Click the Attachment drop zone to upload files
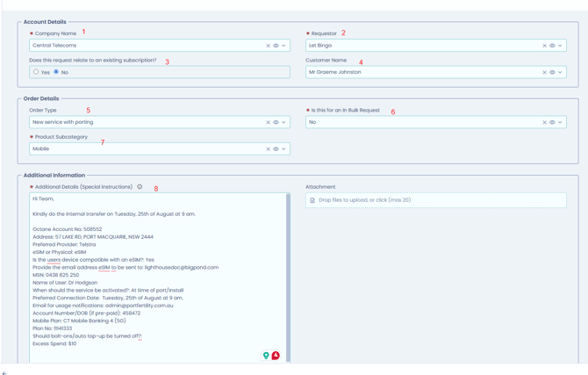588x375 pixels. point(436,200)
